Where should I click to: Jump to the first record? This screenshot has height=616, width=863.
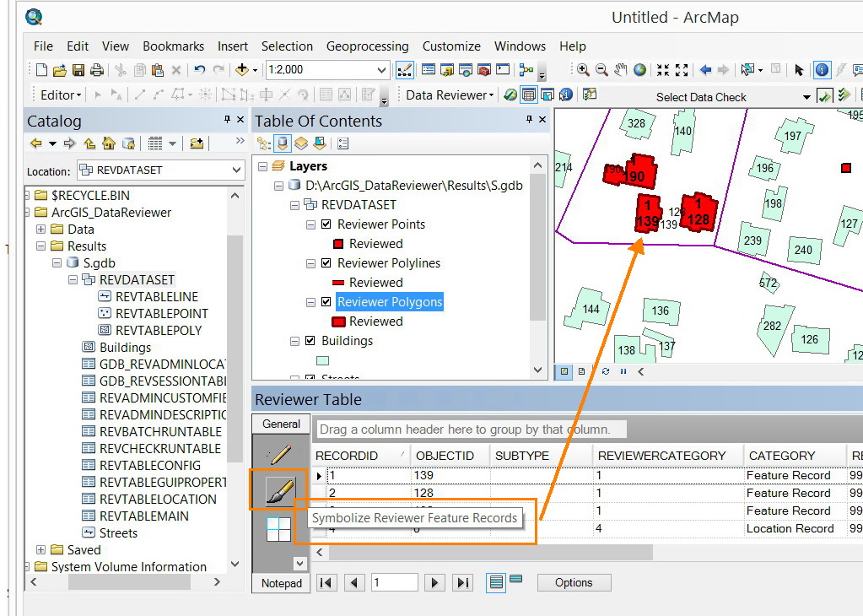[x=326, y=582]
